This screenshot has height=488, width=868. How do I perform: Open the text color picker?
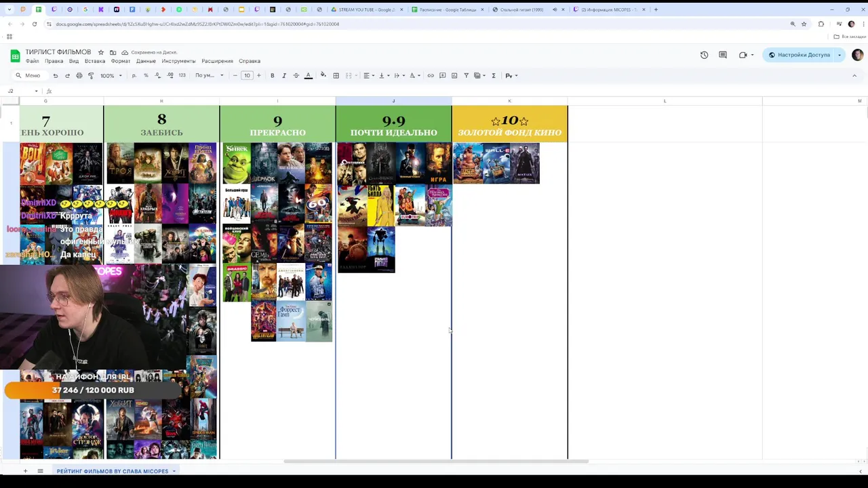(309, 75)
